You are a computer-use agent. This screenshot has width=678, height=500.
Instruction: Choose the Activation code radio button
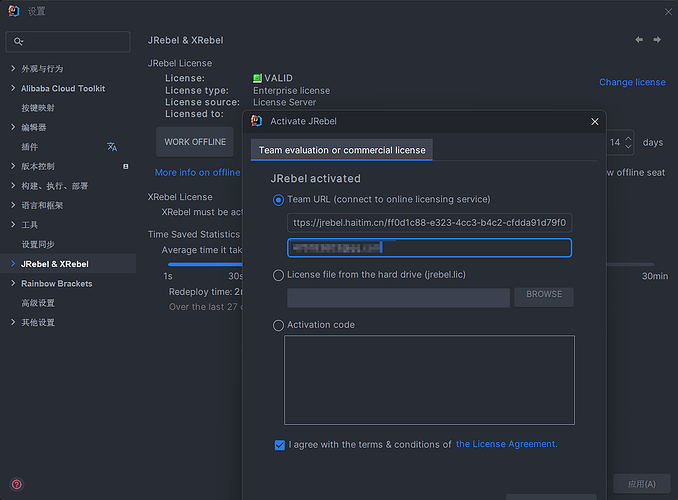(x=278, y=325)
